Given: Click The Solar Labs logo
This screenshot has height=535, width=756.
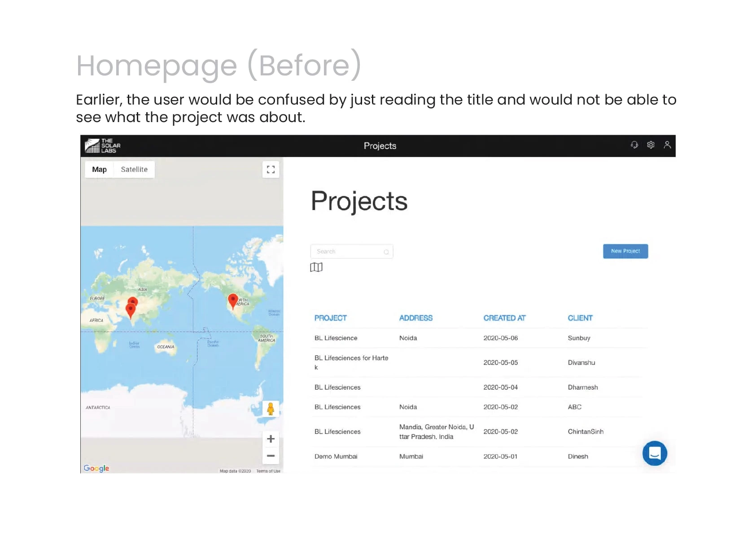Looking at the screenshot, I should (x=103, y=145).
